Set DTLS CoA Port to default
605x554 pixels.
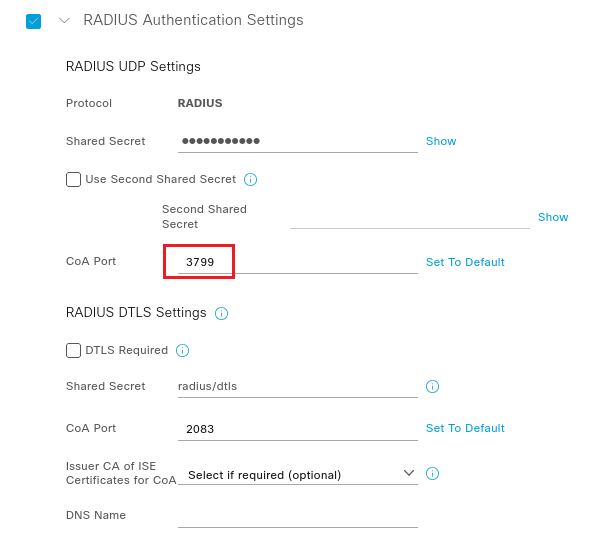(465, 428)
